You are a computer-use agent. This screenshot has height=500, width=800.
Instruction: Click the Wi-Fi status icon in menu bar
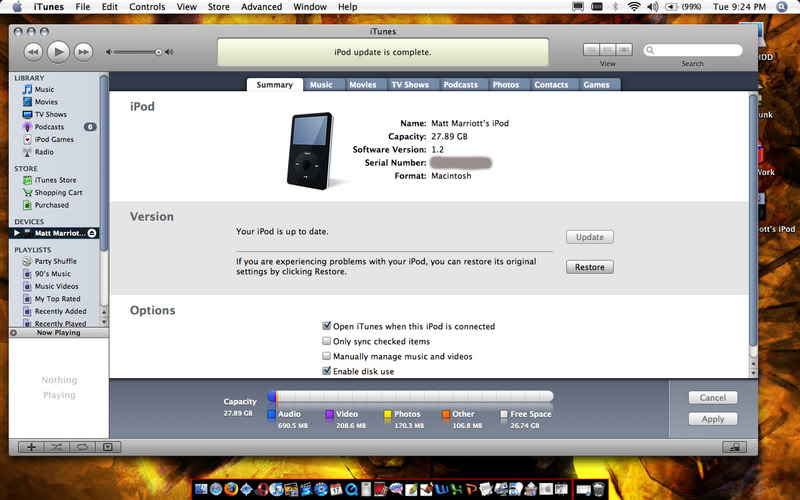coord(634,7)
